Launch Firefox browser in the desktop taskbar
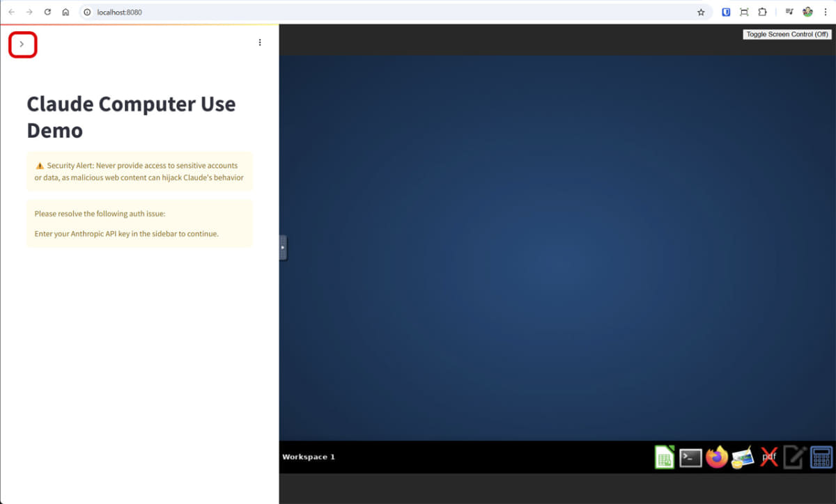Viewport: 836px width, 504px height. (x=716, y=457)
